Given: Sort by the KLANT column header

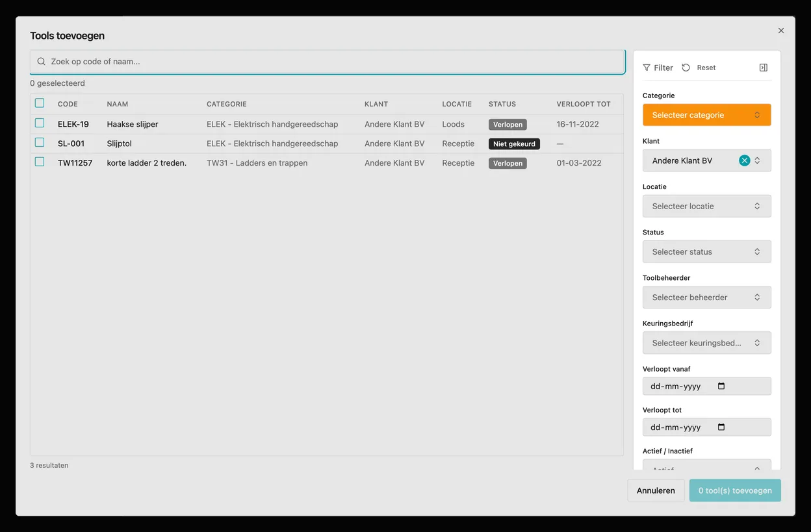Looking at the screenshot, I should (x=376, y=104).
